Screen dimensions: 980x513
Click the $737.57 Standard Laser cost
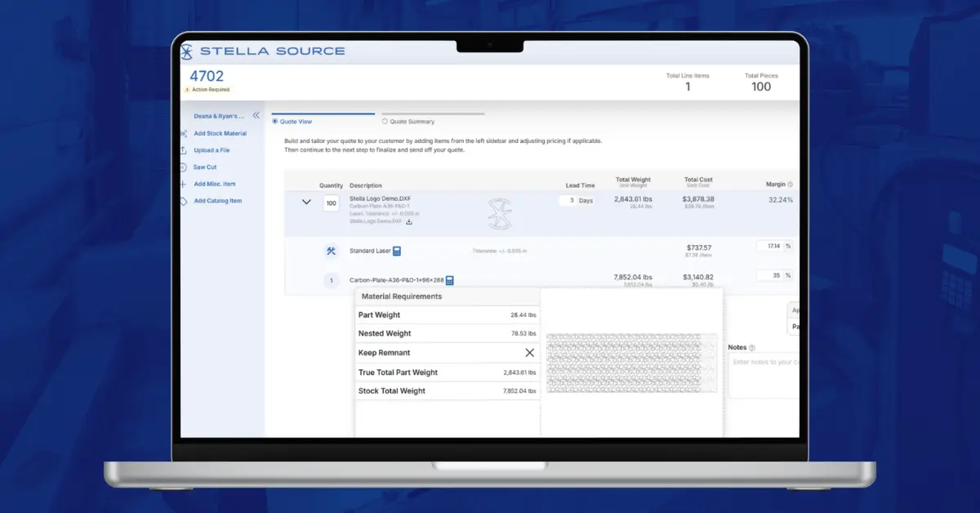click(700, 248)
